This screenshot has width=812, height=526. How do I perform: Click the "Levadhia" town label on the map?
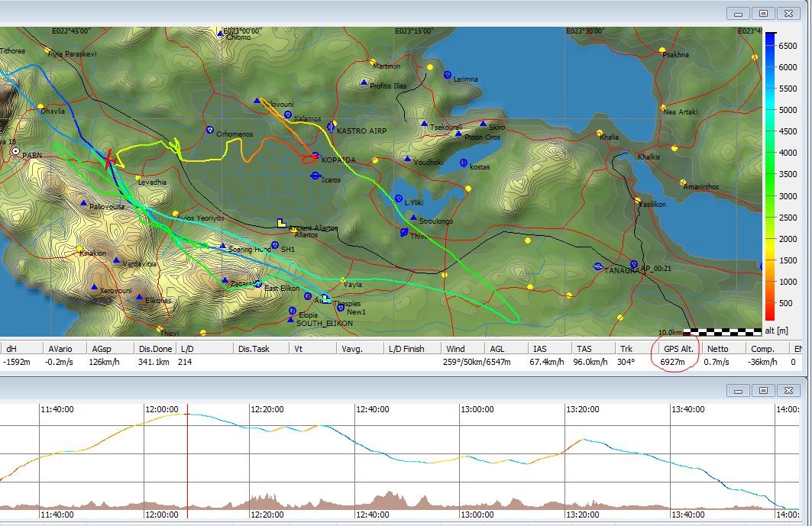point(152,182)
